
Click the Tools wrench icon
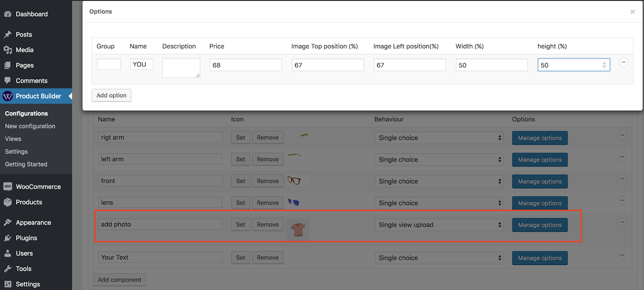[8, 269]
